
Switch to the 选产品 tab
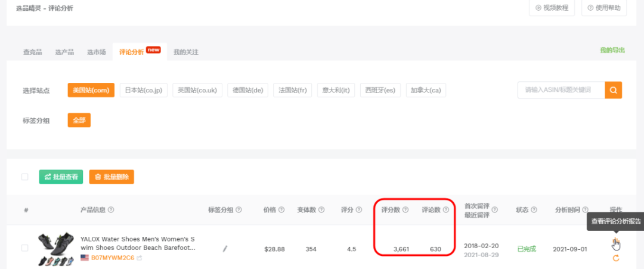tap(64, 52)
